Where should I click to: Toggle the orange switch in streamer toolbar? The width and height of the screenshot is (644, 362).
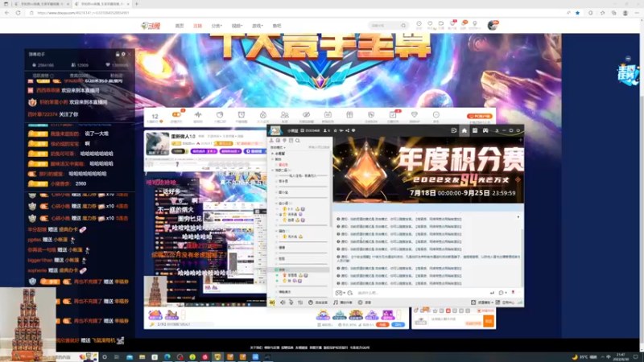pyautogui.click(x=176, y=114)
